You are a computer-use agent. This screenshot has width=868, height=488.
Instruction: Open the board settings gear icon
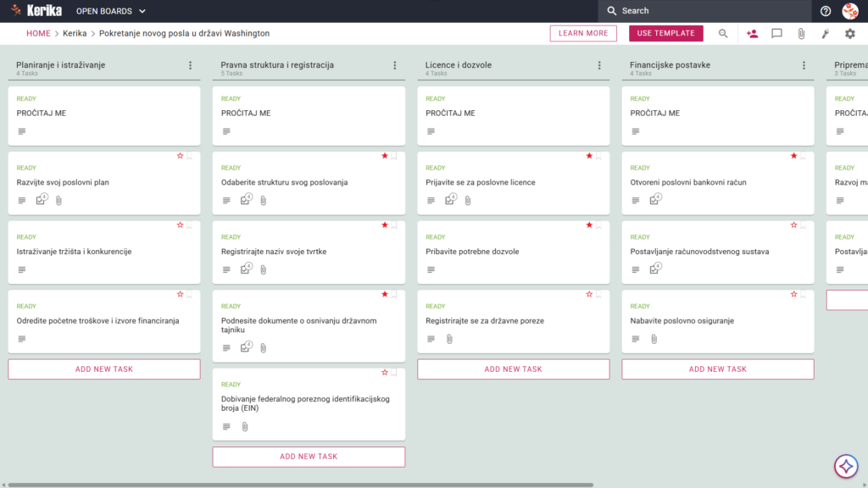849,34
